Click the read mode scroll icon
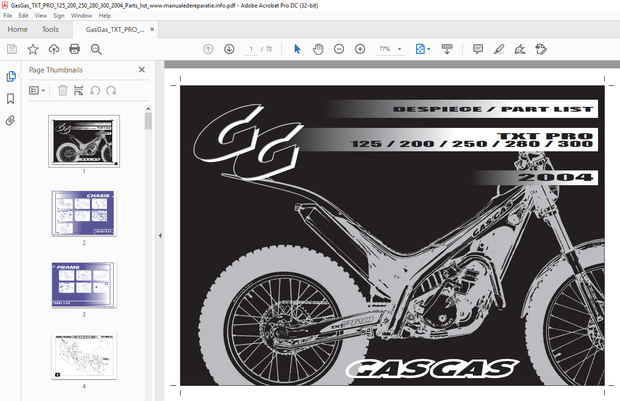 click(x=447, y=49)
